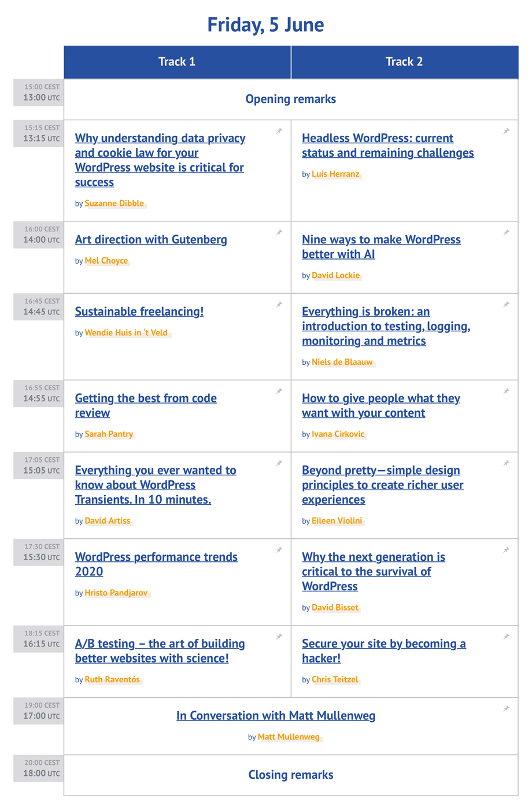Screen dimensions: 532x810
Task: Open the WordPress Transients talk link
Action: [x=156, y=485]
